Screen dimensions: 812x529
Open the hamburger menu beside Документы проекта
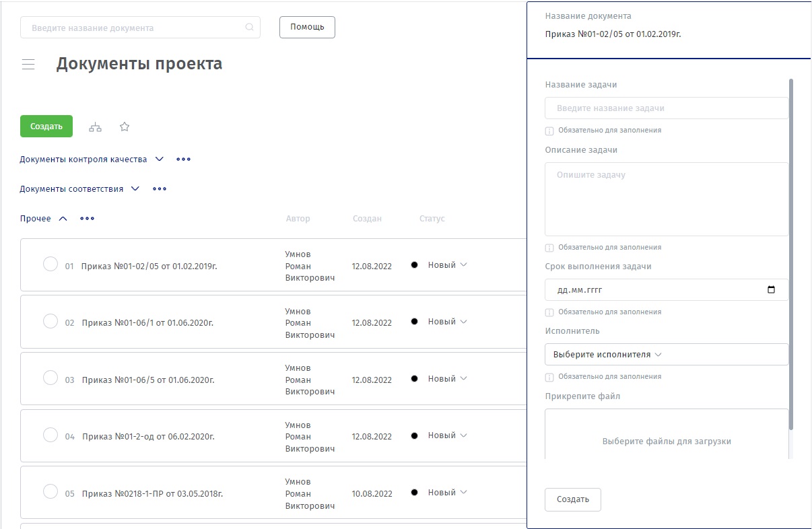click(28, 65)
